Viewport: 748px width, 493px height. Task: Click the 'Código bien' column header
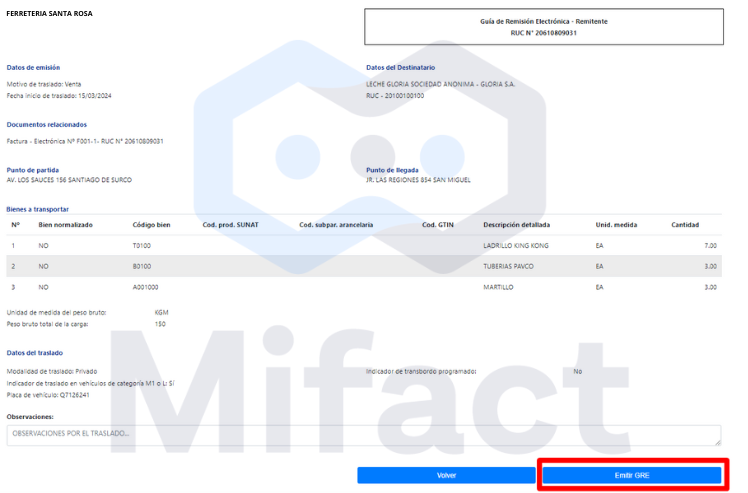pos(151,225)
